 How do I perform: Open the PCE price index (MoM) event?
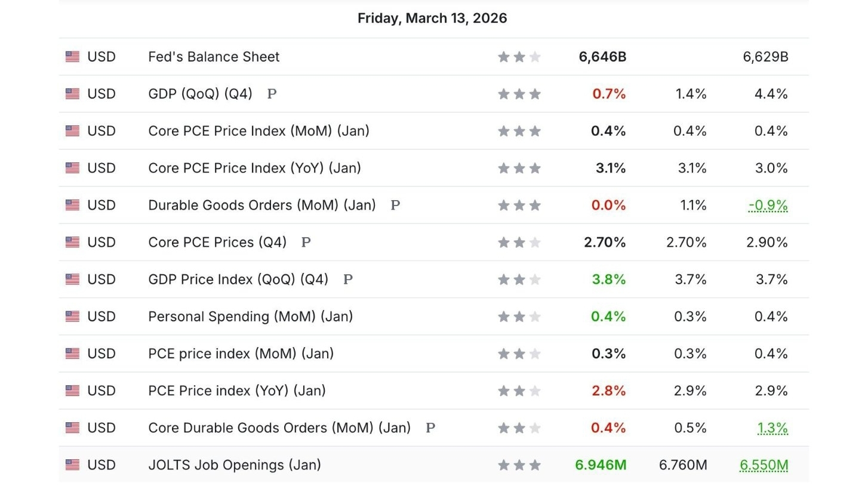[x=241, y=354]
